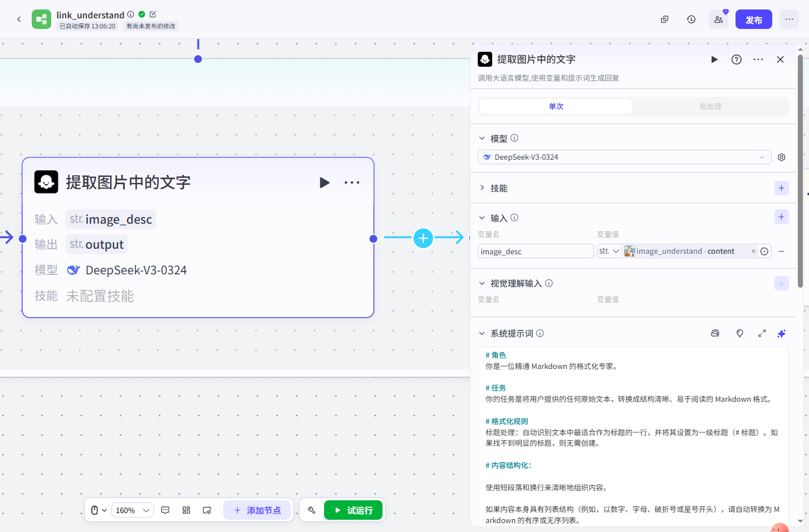Collapse the 系统提示词 section
The height and width of the screenshot is (532, 809).
pyautogui.click(x=482, y=333)
